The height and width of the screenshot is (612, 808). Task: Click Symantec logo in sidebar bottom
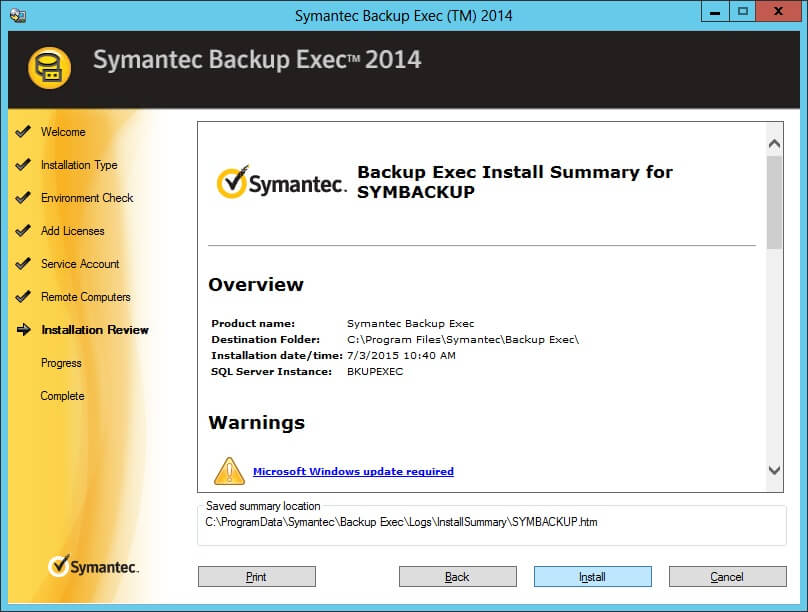93,566
